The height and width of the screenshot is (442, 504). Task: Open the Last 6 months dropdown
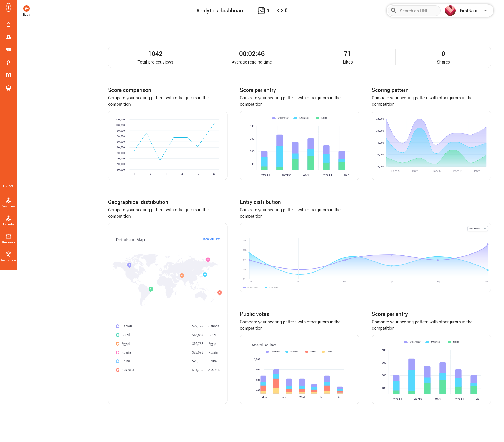478,229
